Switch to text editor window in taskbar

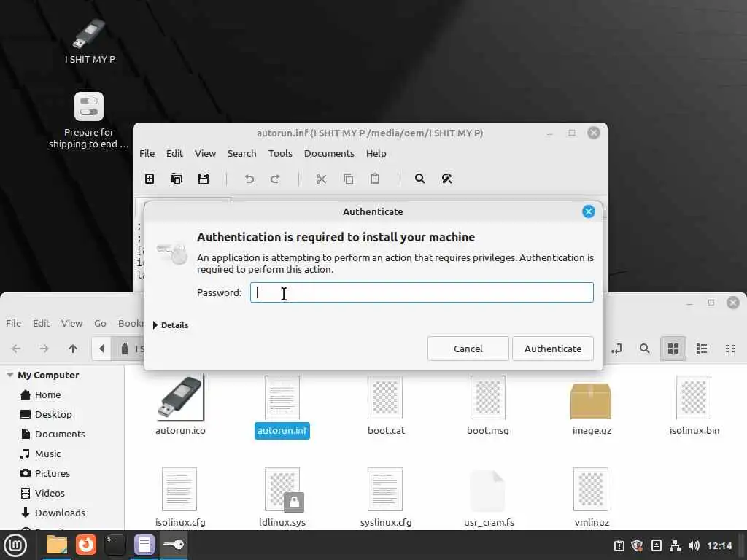pos(144,545)
